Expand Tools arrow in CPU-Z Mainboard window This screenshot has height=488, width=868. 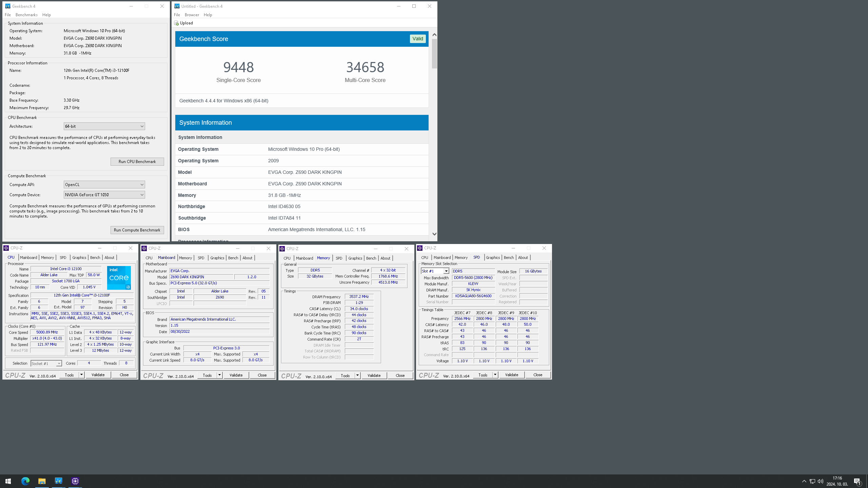219,375
